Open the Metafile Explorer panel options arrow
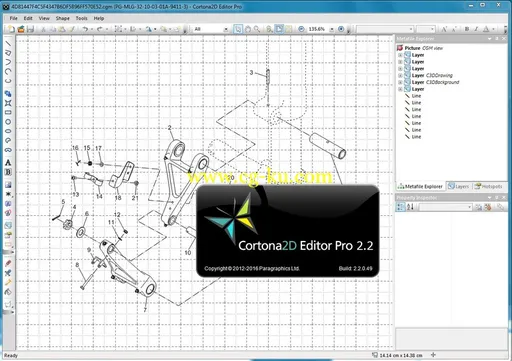512x361 pixels. [490, 39]
